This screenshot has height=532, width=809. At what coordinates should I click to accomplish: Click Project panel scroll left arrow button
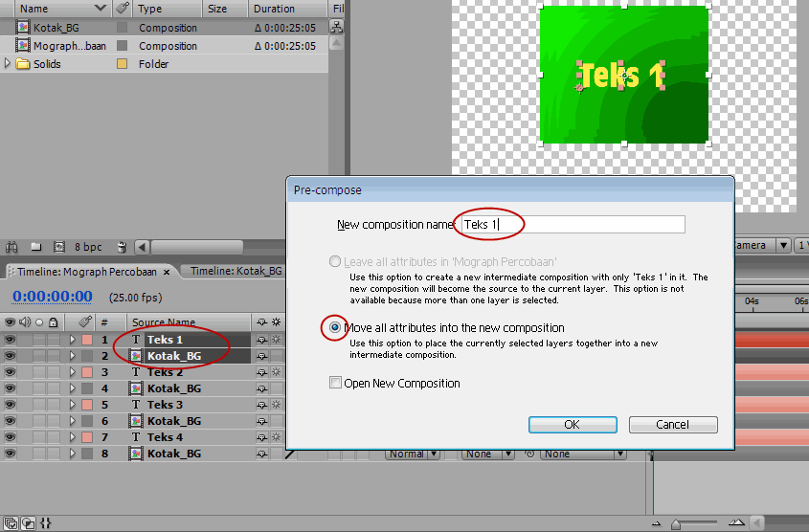point(142,247)
